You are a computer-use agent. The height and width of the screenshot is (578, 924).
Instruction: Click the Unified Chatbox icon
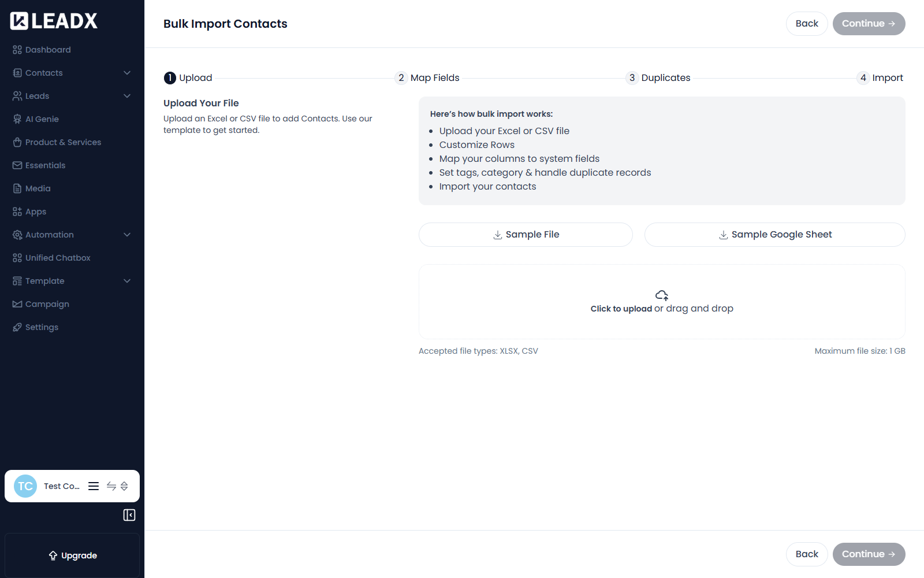point(17,258)
